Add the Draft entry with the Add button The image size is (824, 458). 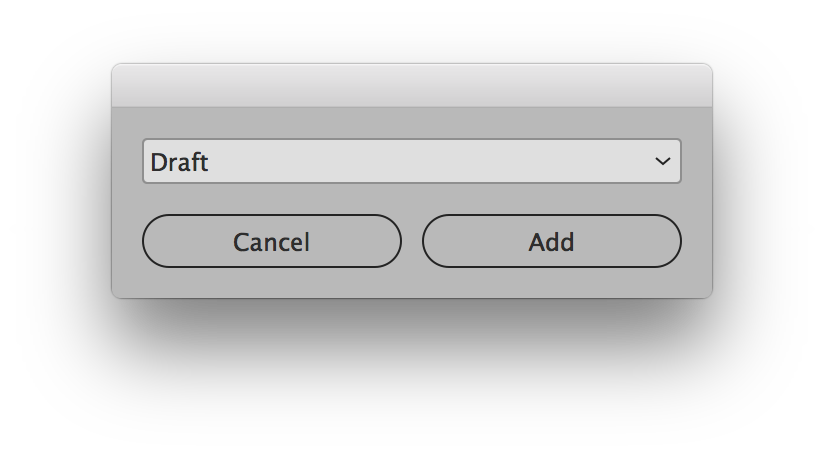coord(551,241)
